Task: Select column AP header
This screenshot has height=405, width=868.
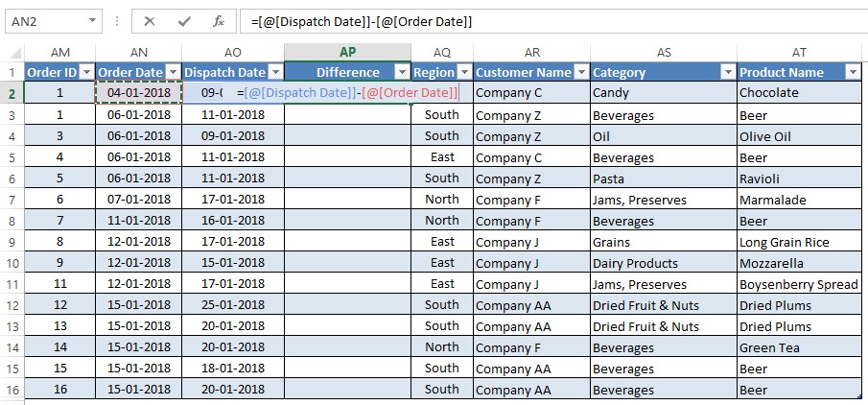Action: (347, 53)
